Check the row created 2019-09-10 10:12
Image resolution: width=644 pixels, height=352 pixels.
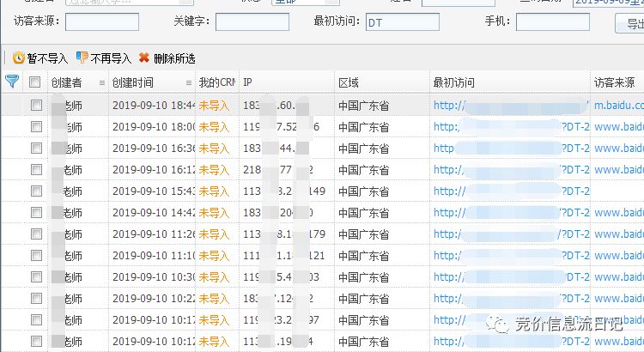pos(37,341)
